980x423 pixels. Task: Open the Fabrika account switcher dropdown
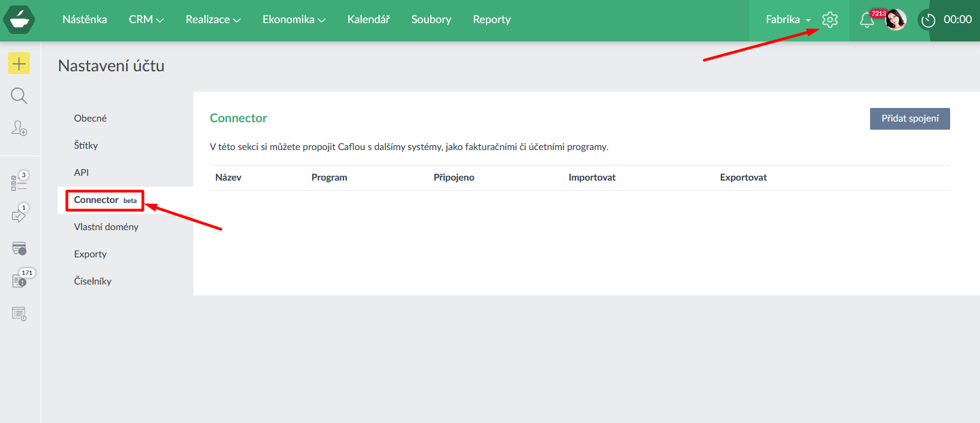788,20
